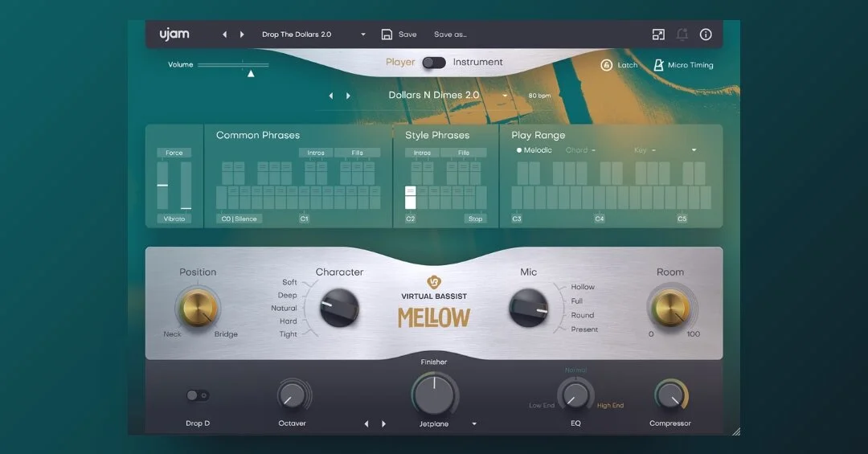Open the info icon in top bar

point(706,35)
